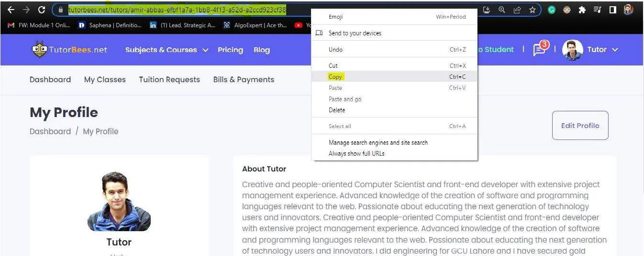Open the media control playlist icon
Viewport: 644px width, 256px height.
[597, 10]
